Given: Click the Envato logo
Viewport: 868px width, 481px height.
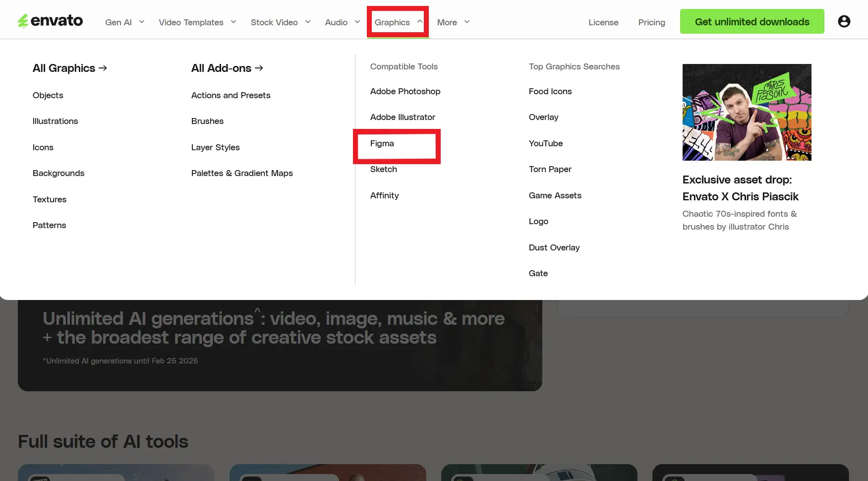Looking at the screenshot, I should 50,20.
